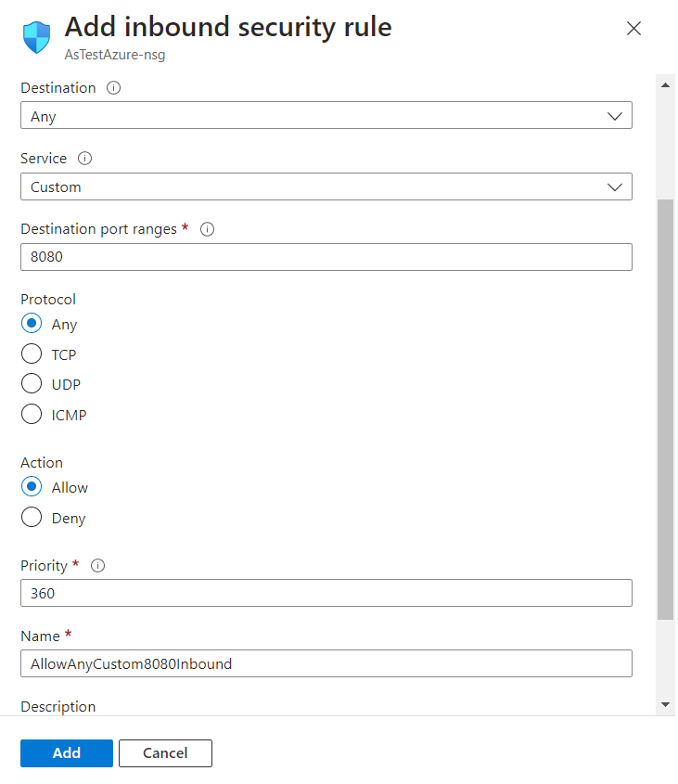678x784 pixels.
Task: Click info icon for Destination port ranges
Action: [x=208, y=229]
